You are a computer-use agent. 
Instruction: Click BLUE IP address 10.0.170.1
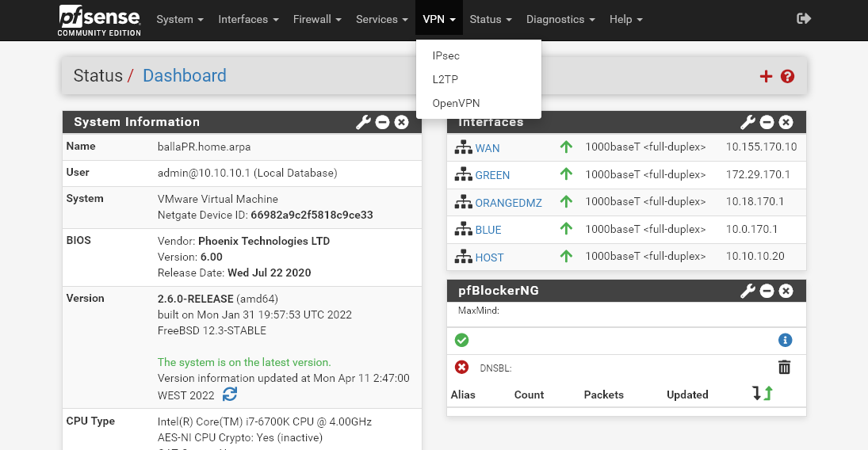[x=751, y=229]
